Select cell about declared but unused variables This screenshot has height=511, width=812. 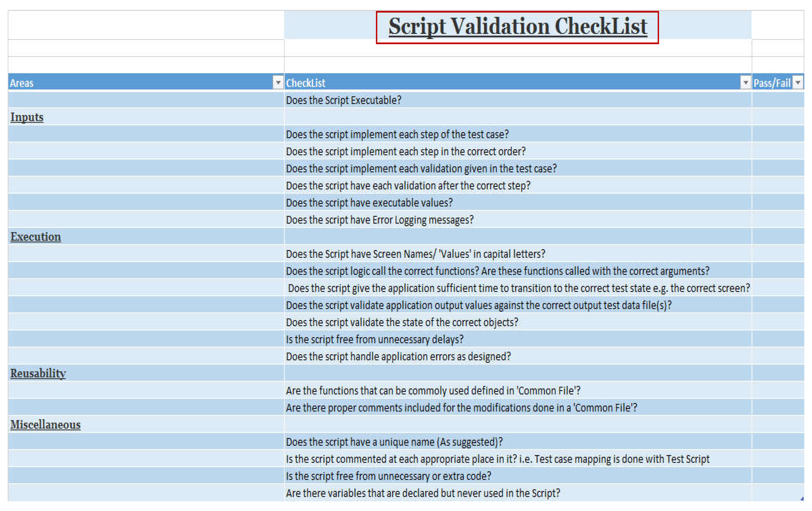click(x=422, y=493)
